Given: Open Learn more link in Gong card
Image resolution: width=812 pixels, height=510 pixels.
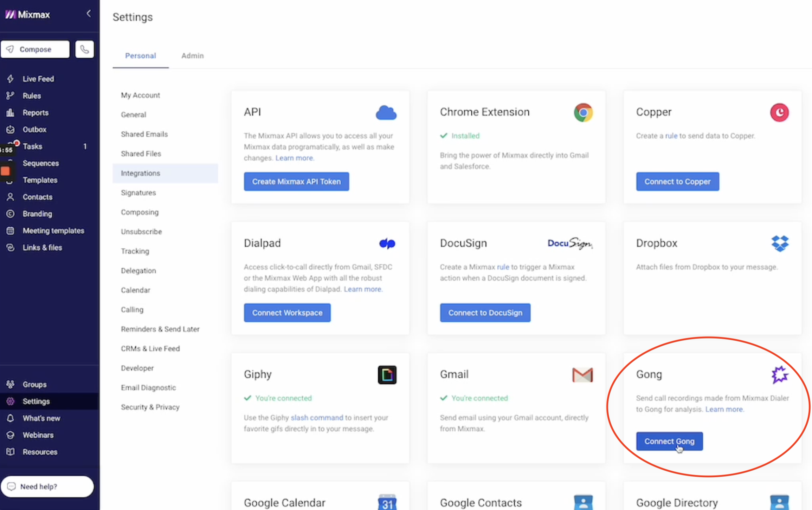Looking at the screenshot, I should coord(724,409).
